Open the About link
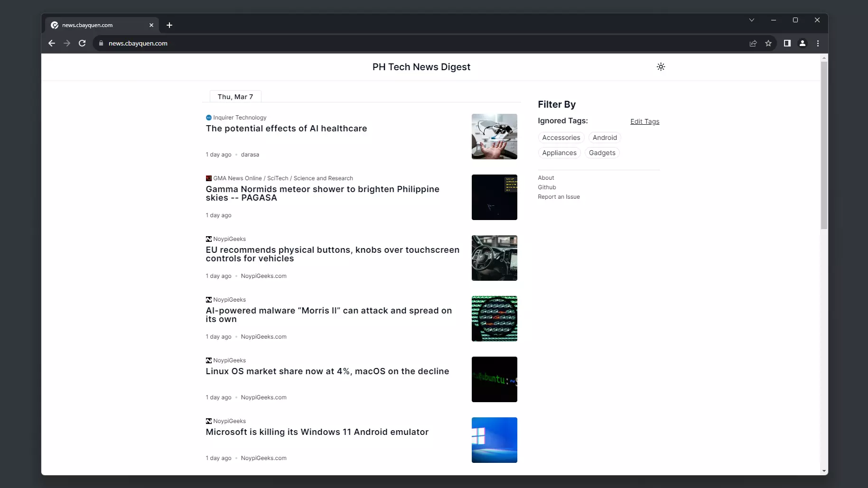The width and height of the screenshot is (868, 488). (546, 178)
